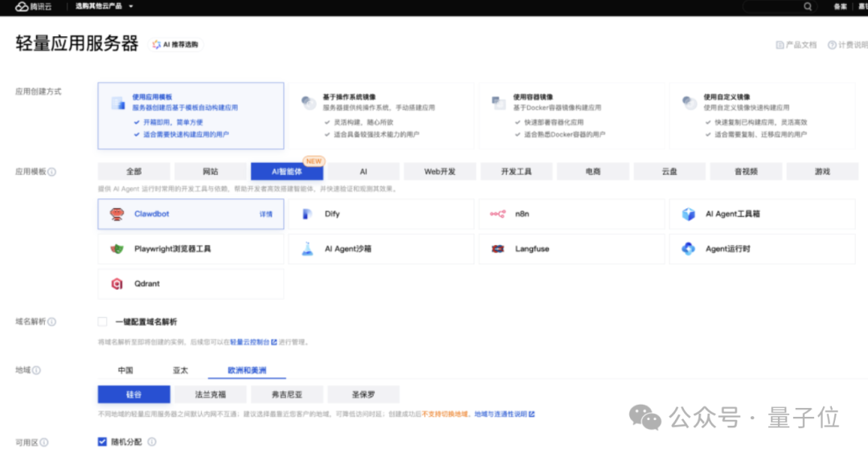This screenshot has height=453, width=868.
Task: Click the info icon beside 随机分配
Action: 152,442
